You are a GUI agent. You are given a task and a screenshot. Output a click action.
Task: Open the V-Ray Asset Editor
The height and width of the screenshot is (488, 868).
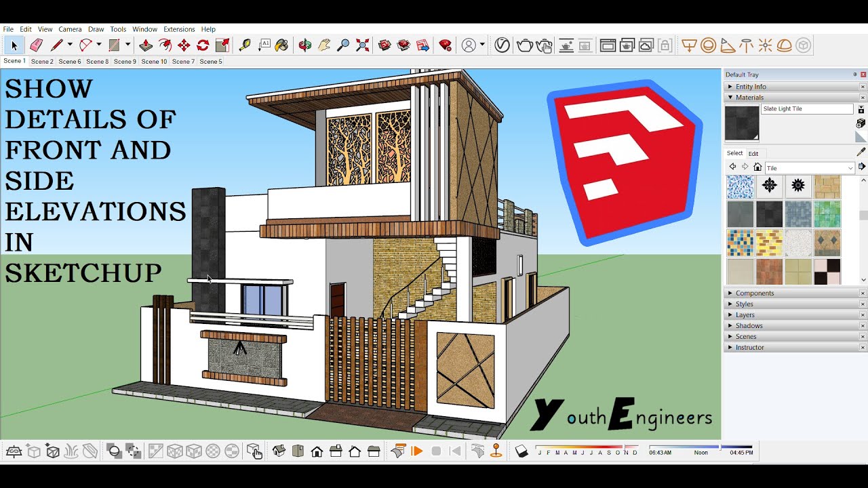502,45
